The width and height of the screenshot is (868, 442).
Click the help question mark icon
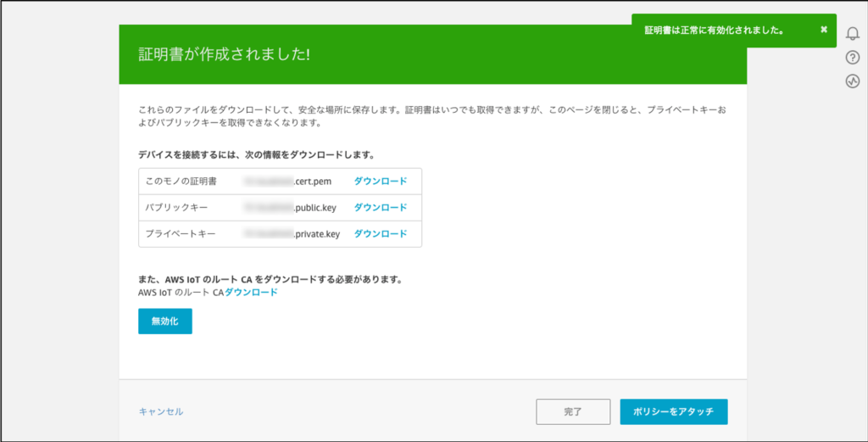click(853, 58)
